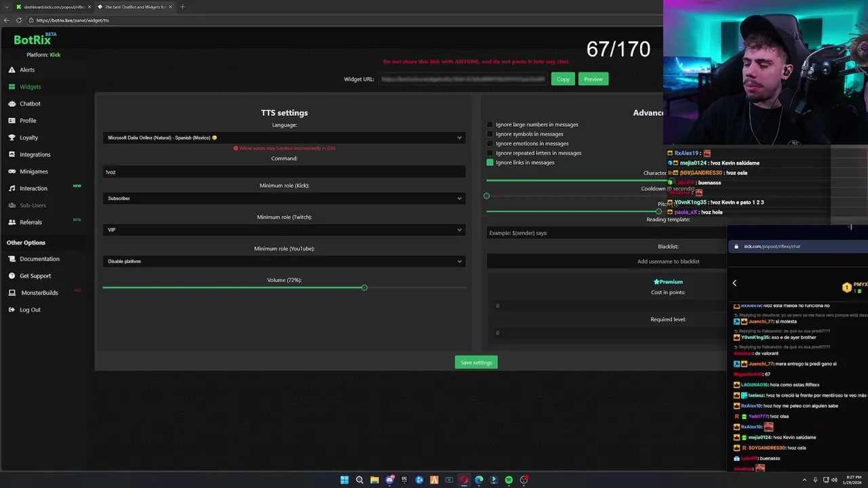Click the green Copy button
The image size is (868, 488).
[x=563, y=79]
